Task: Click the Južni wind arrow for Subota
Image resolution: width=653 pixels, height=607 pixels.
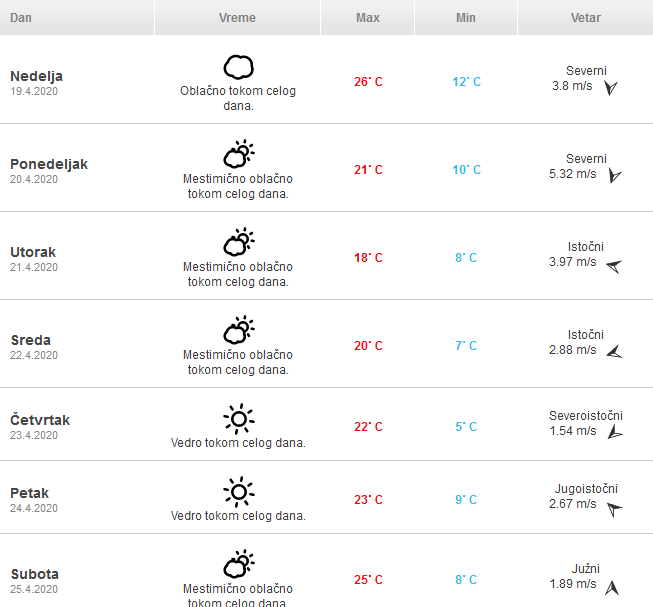Action: point(613,588)
